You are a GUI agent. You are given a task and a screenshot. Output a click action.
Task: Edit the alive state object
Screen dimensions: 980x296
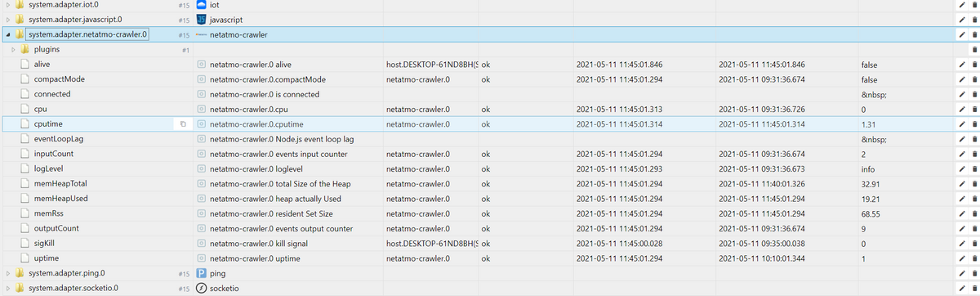[x=963, y=64]
